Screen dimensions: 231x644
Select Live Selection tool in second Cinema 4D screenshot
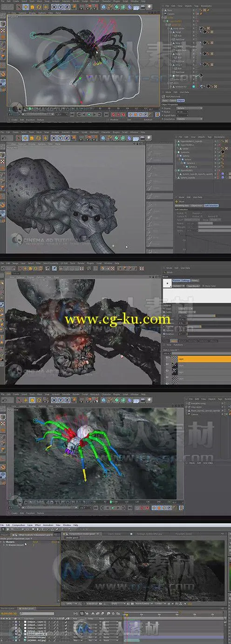click(19, 137)
